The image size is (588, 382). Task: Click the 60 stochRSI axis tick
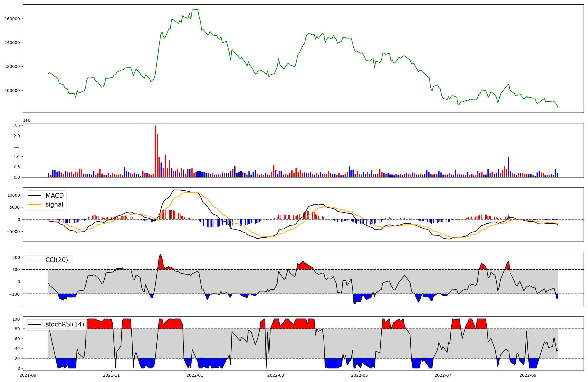click(18, 339)
